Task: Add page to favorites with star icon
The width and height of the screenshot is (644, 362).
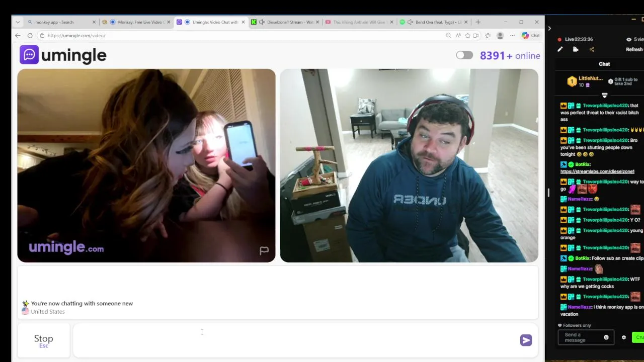Action: coord(467,36)
